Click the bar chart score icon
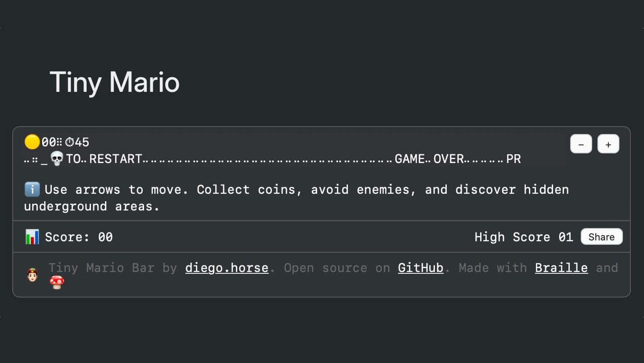Screen dimensions: 644x363 (x=32, y=237)
